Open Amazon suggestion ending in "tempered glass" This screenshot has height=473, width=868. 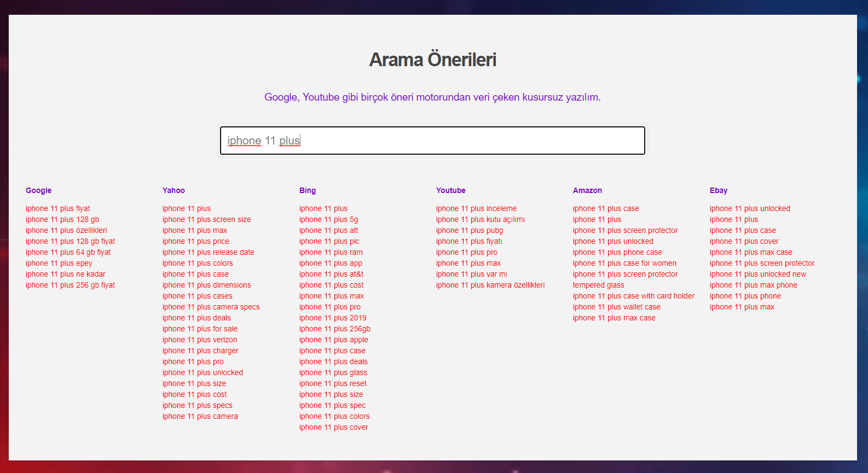pos(626,279)
